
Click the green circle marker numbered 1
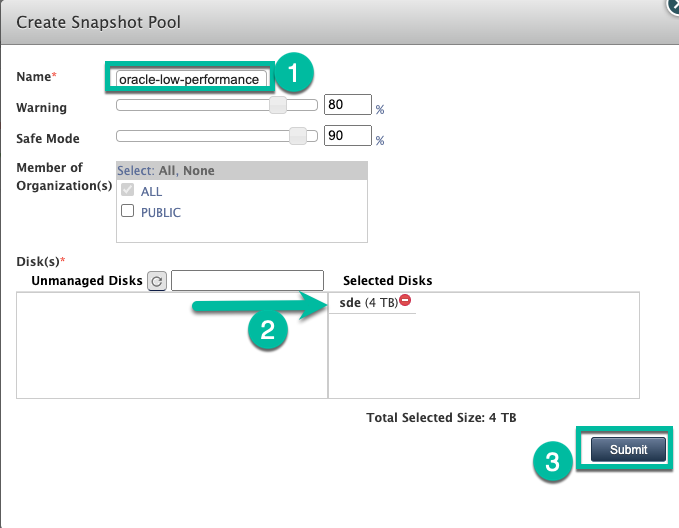(293, 73)
